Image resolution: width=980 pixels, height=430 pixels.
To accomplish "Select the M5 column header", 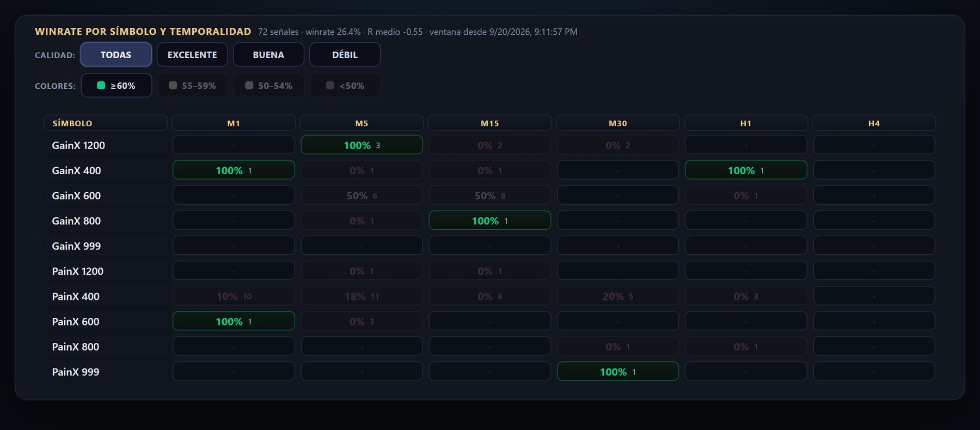I will 362,123.
